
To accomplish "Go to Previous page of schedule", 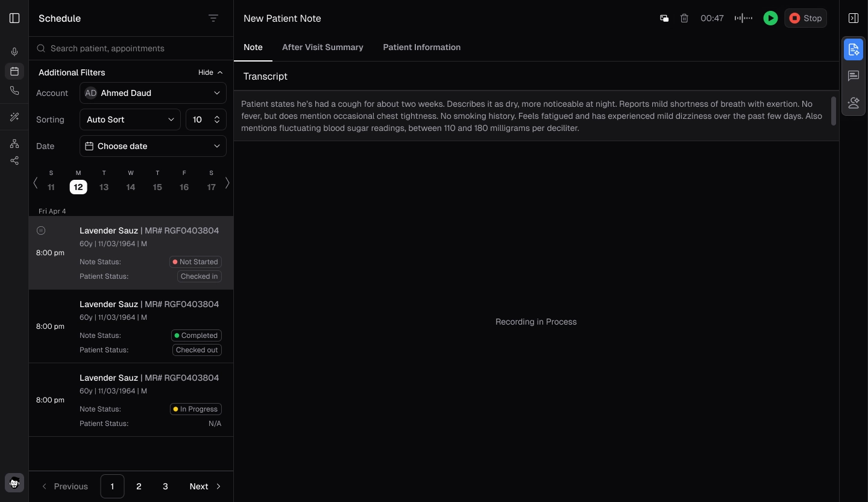I will 64,486.
